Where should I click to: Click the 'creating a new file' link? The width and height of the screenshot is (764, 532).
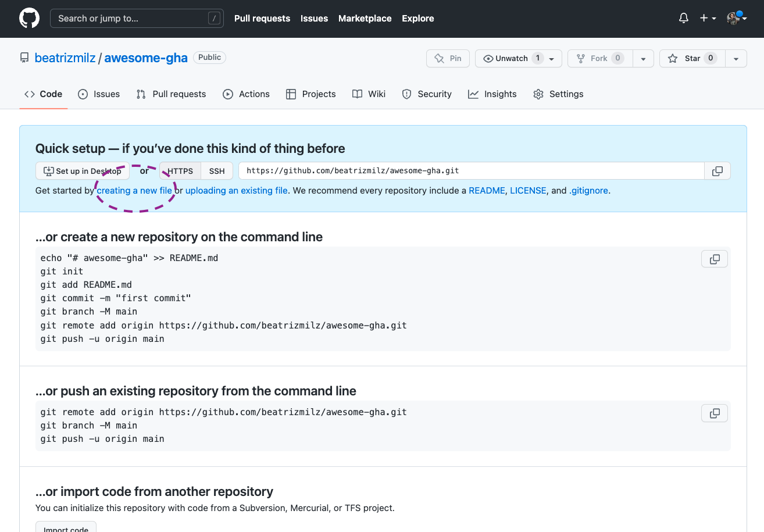134,191
